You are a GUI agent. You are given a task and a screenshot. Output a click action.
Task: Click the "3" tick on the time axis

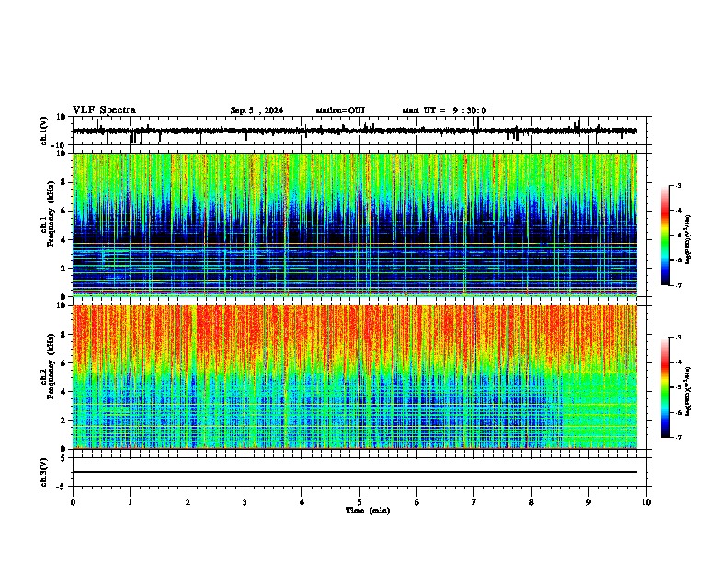(245, 502)
